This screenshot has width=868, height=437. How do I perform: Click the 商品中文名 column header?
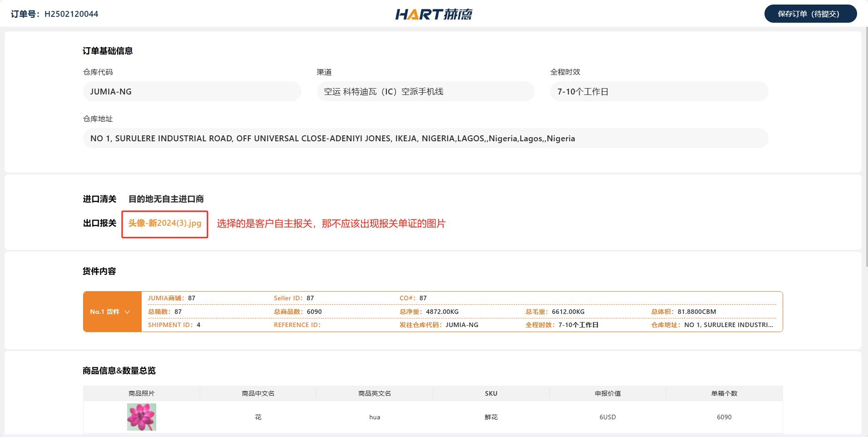tap(258, 393)
